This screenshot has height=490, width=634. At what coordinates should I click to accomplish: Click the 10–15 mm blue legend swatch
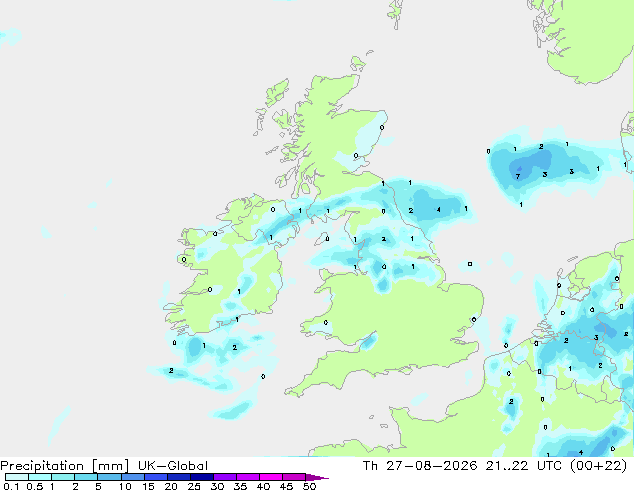coord(133,477)
